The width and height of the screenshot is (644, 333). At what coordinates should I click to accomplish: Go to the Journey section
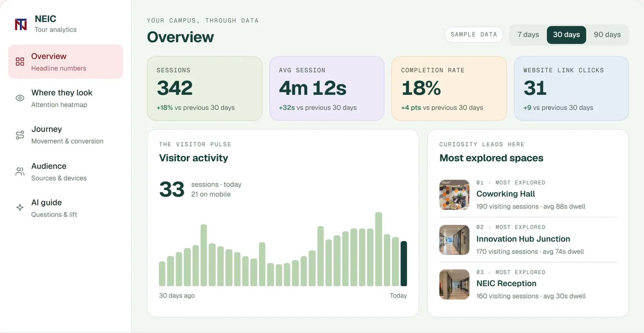[66, 135]
